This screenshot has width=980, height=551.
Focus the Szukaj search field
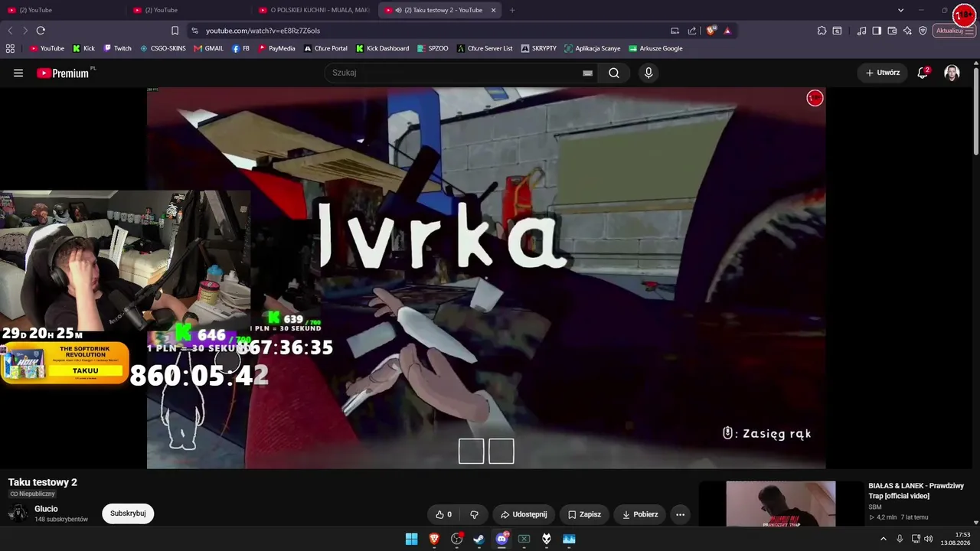pyautogui.click(x=456, y=73)
